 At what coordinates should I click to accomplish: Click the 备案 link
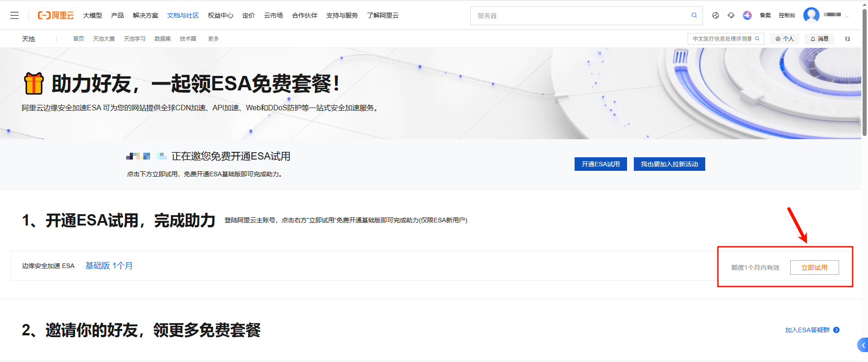click(765, 15)
